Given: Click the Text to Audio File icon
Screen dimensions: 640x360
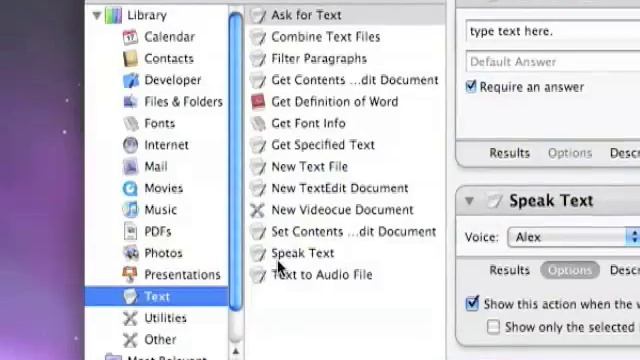Looking at the screenshot, I should 258,275.
